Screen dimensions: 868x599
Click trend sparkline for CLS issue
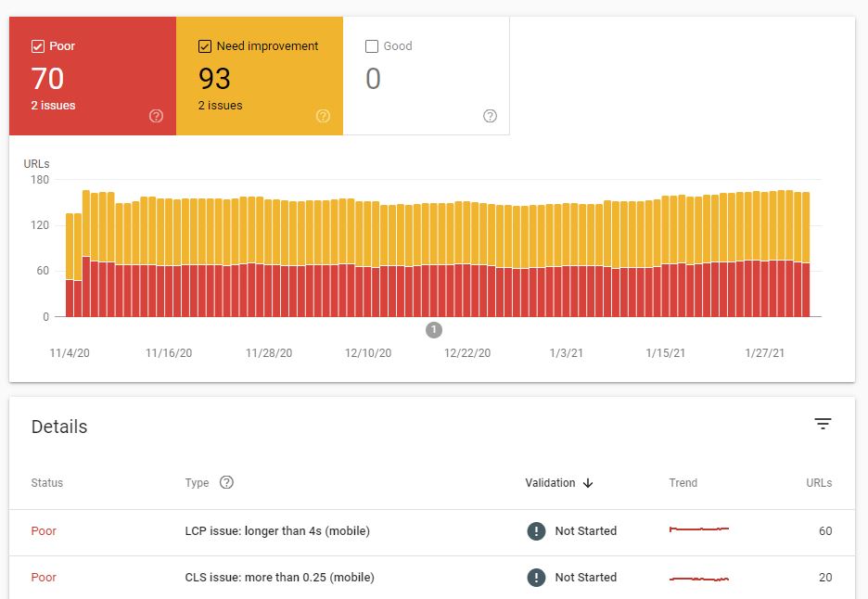point(699,580)
